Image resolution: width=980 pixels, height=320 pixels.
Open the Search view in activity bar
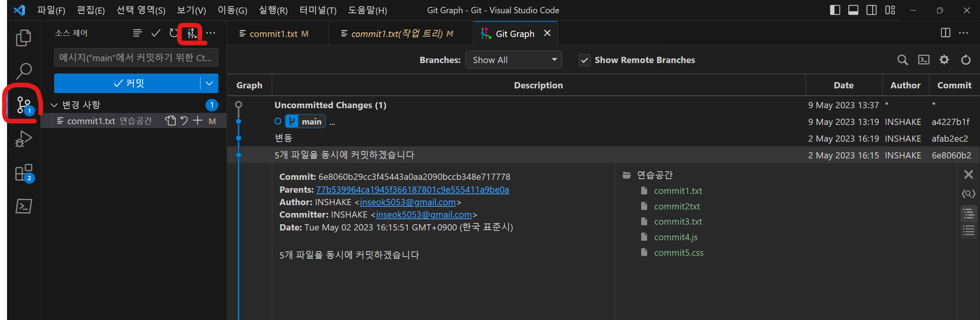pyautogui.click(x=23, y=71)
